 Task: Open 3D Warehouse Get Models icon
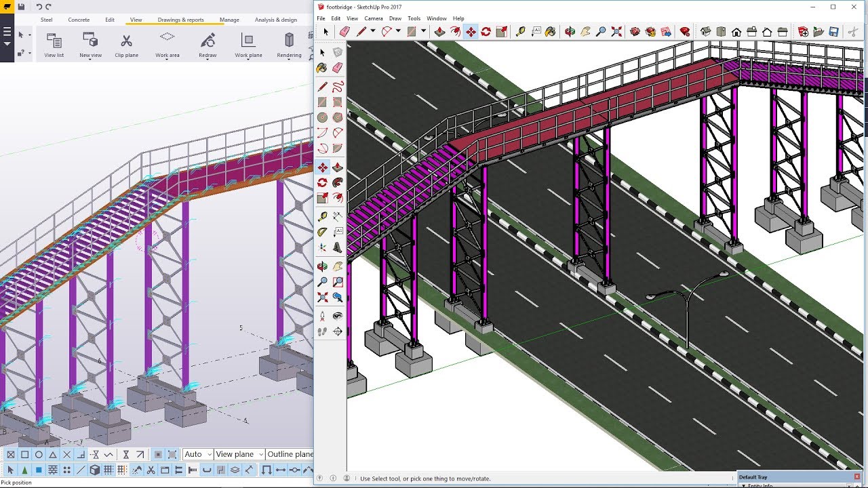[635, 32]
